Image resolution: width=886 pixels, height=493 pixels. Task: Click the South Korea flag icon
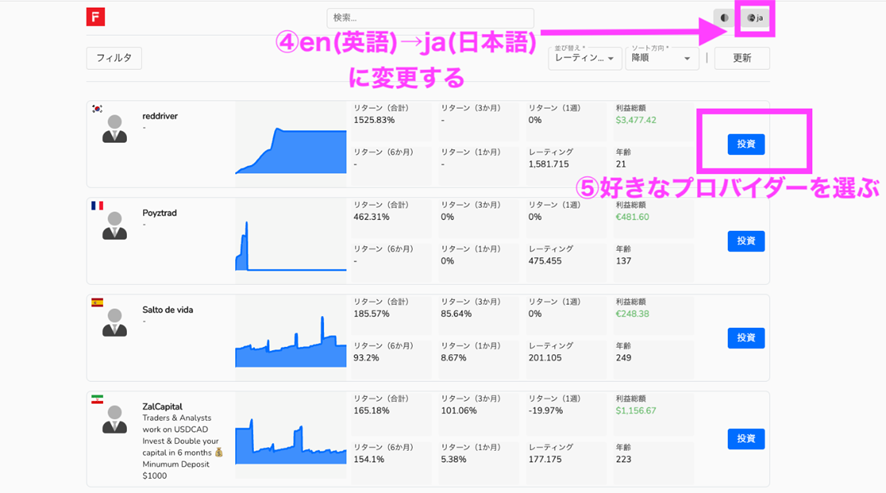pos(97,109)
